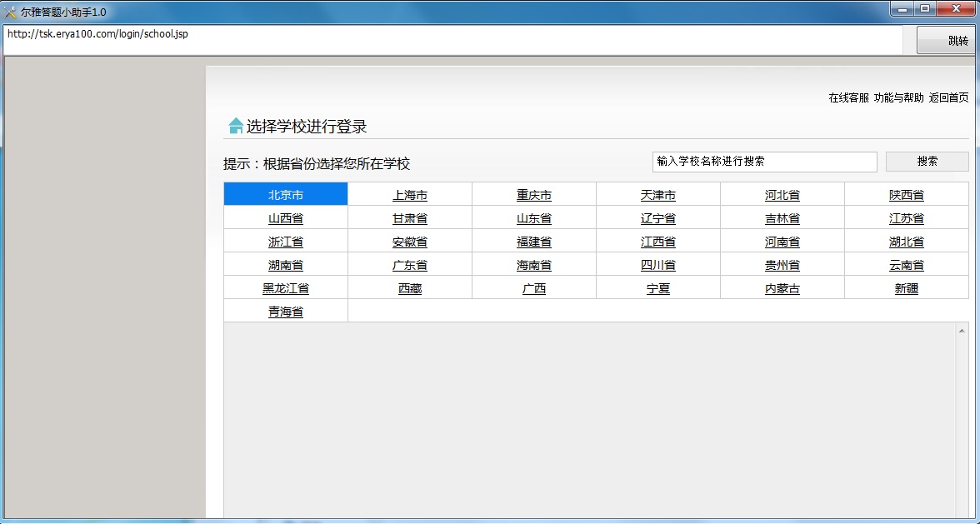This screenshot has width=980, height=524.
Task: Focus the school name search field
Action: coord(764,162)
